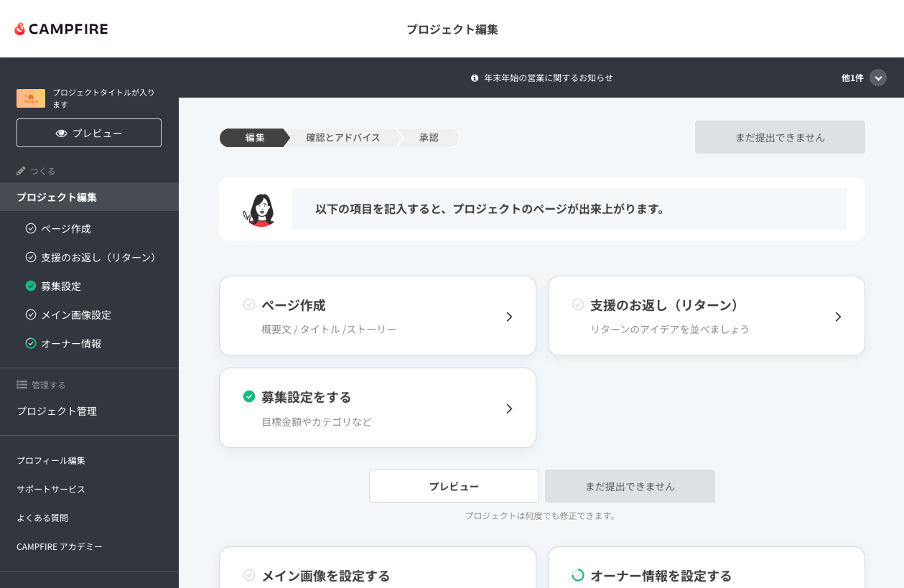Select the 承認 step in progress bar
Image resolution: width=904 pixels, height=588 pixels.
click(429, 138)
